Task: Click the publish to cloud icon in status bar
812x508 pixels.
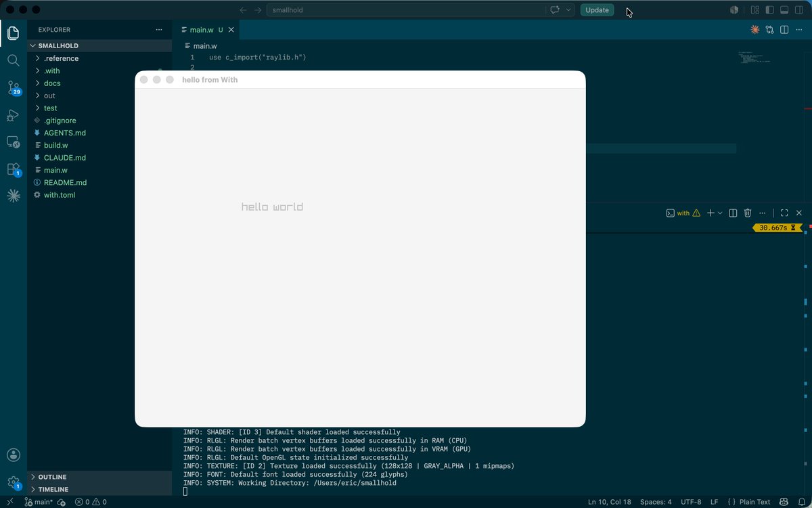Action: click(62, 502)
